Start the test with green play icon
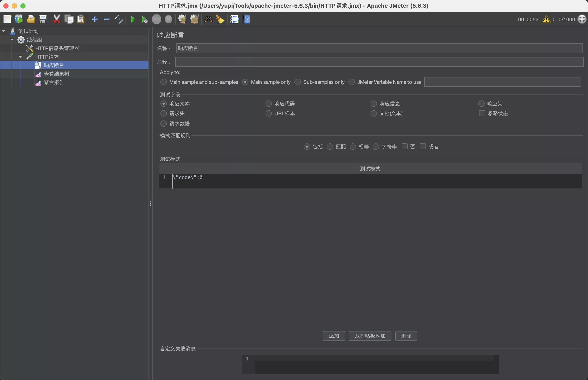This screenshot has height=380, width=588. 133,19
